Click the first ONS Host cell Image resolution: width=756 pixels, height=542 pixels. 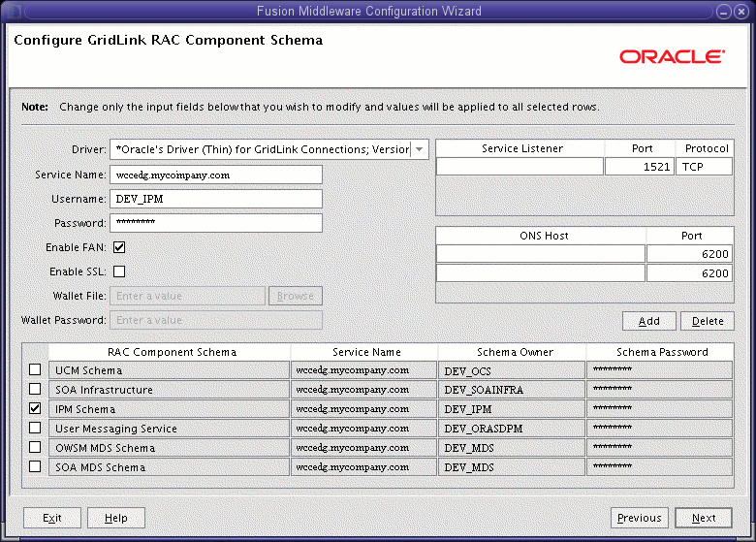541,254
